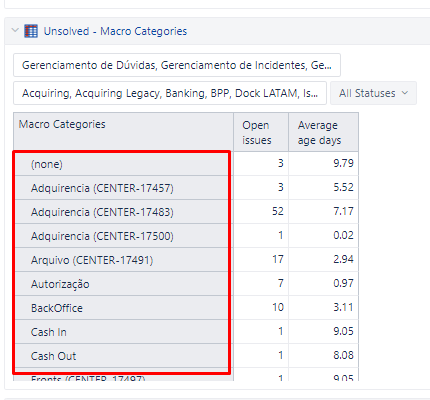This screenshot has width=430, height=400.
Task: Open the Acquiring, Acquiring Legacy filter selector
Action: [x=170, y=93]
